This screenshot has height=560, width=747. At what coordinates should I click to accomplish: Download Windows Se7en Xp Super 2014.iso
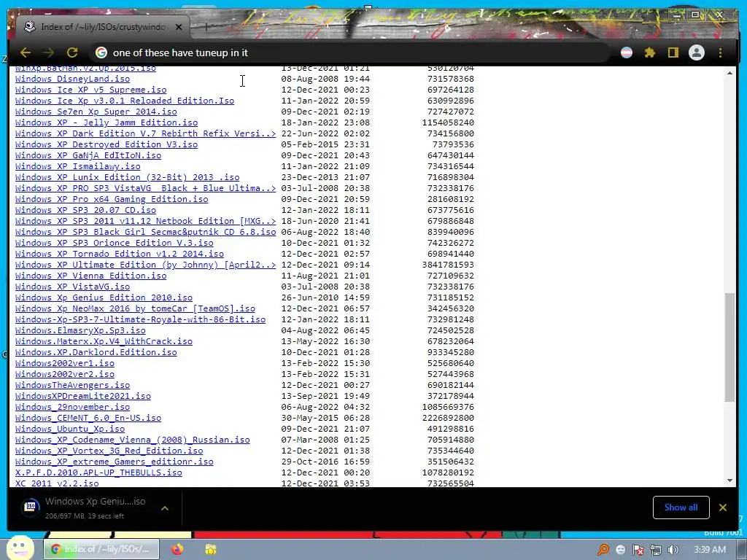coord(96,112)
